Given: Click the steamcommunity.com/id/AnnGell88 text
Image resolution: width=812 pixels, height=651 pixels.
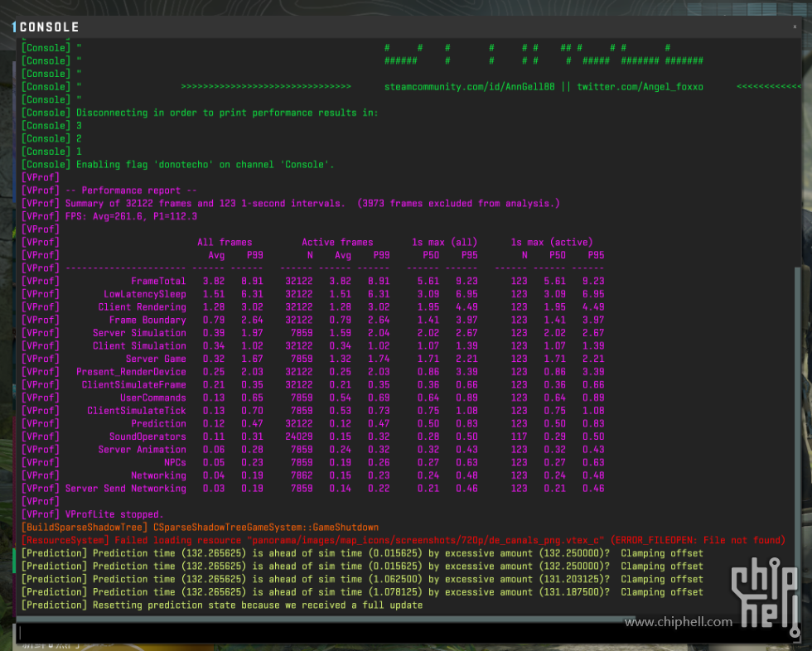Looking at the screenshot, I should (471, 87).
